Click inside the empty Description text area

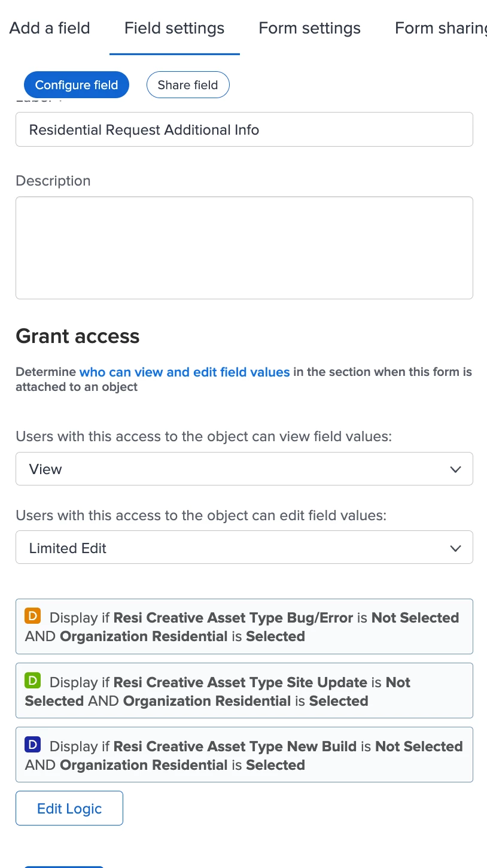pos(244,247)
